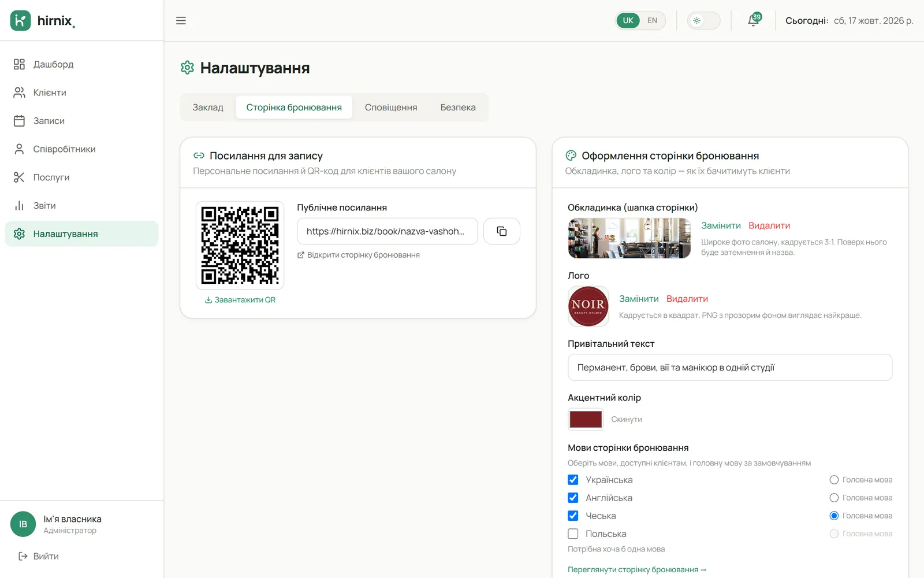The width and height of the screenshot is (924, 578).
Task: Open the Безпека tab
Action: (458, 108)
